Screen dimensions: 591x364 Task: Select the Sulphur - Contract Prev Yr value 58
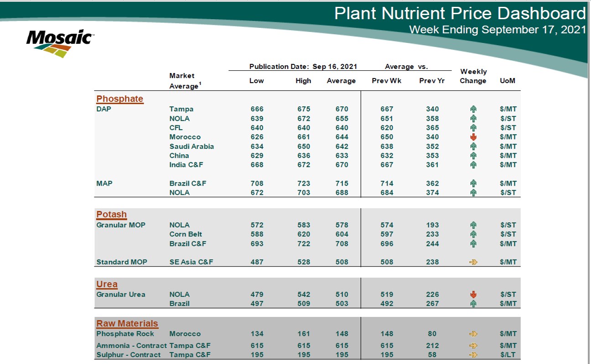432,355
